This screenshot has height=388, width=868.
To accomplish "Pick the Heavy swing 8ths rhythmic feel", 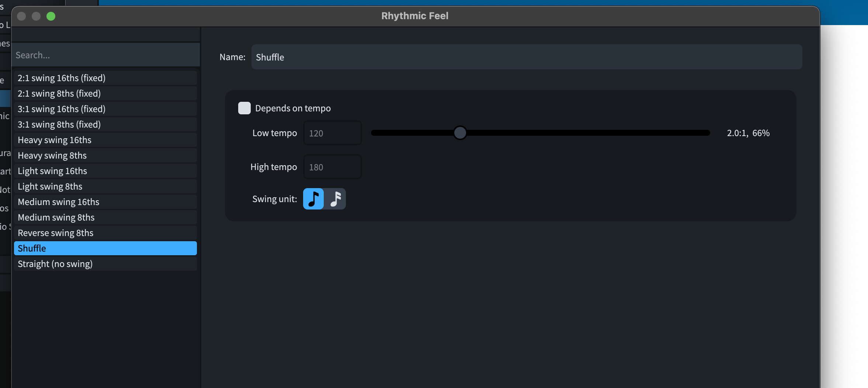I will tap(105, 156).
